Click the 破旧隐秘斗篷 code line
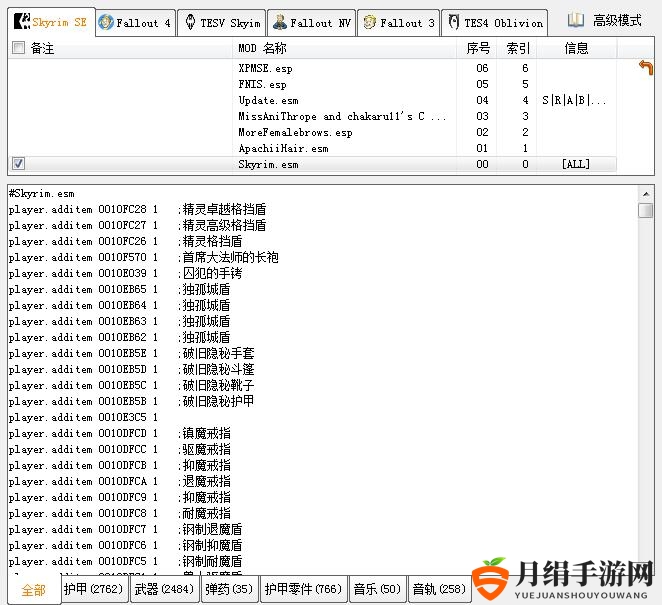 point(131,369)
